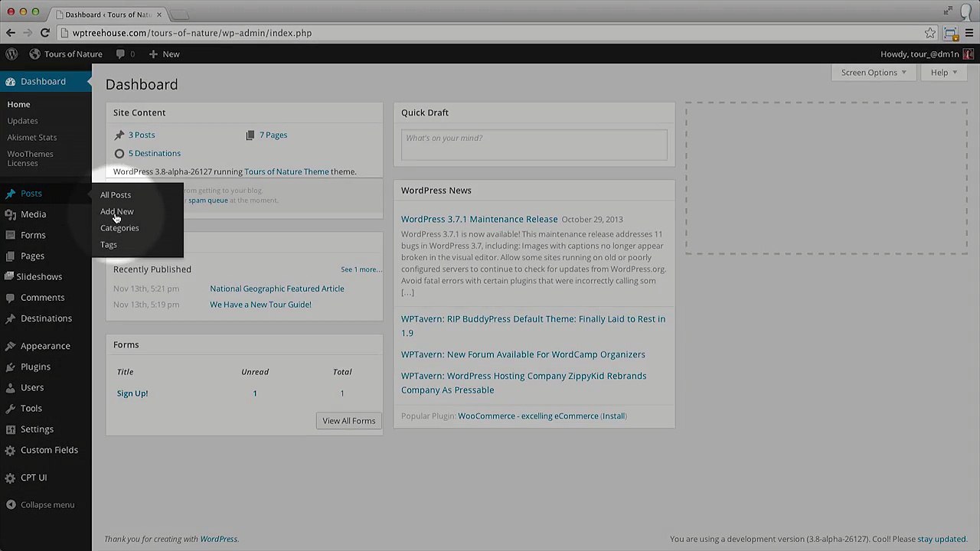Viewport: 980px width, 551px height.
Task: Click the CPT UI gear icon in sidebar
Action: click(10, 478)
